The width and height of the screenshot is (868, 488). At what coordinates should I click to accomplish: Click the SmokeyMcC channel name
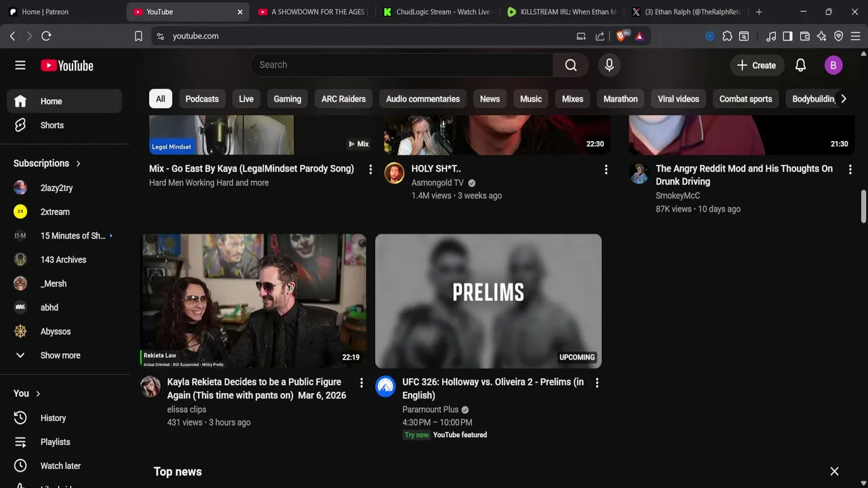pos(677,195)
